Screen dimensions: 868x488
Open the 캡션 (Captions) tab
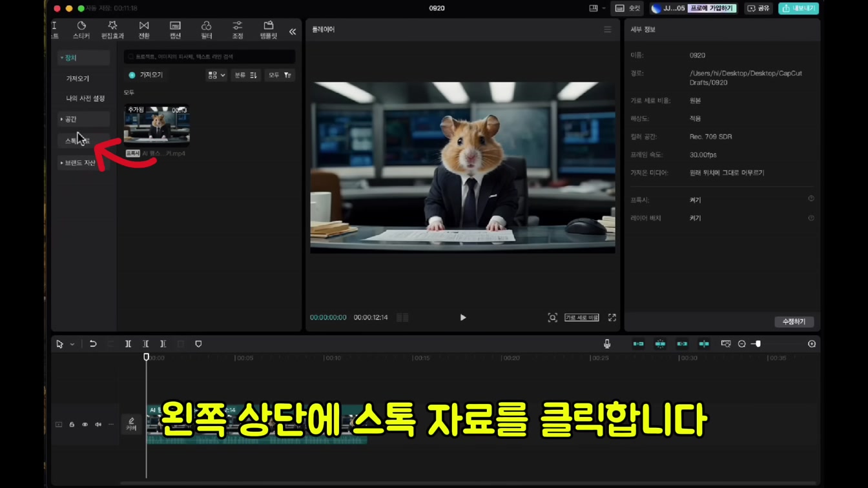click(175, 30)
